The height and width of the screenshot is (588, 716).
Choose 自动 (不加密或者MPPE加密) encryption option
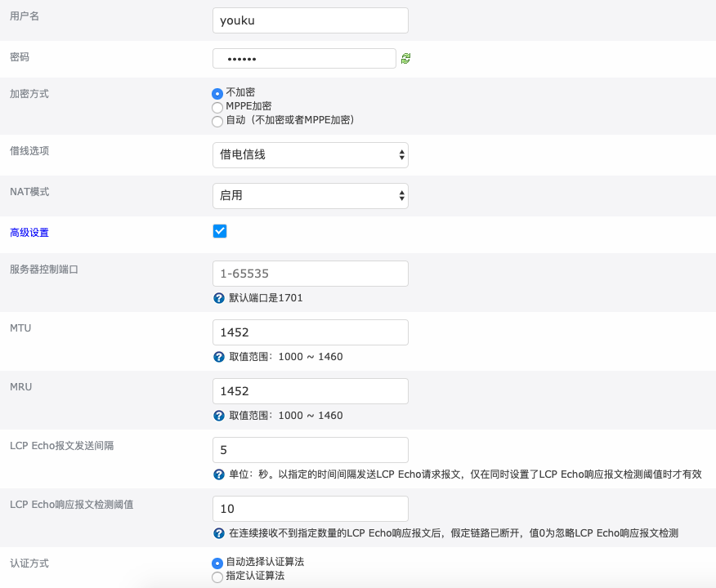pyautogui.click(x=217, y=121)
